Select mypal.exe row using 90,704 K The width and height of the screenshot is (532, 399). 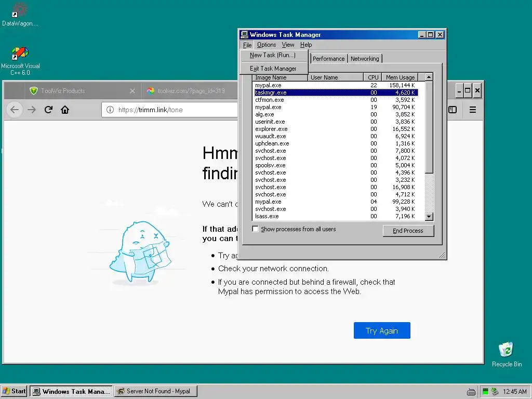[336, 107]
